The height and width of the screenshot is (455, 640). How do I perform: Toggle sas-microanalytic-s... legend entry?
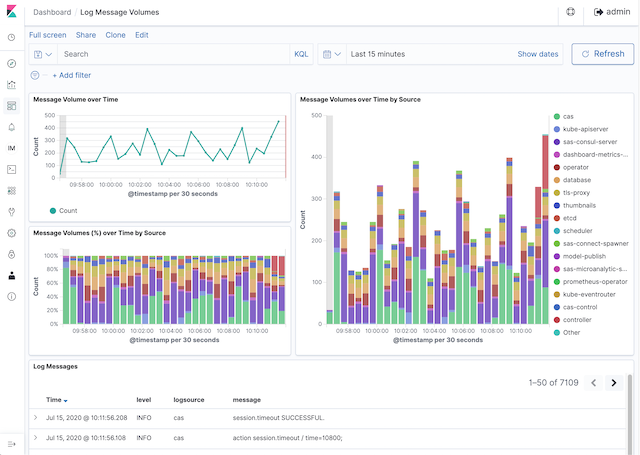[590, 269]
